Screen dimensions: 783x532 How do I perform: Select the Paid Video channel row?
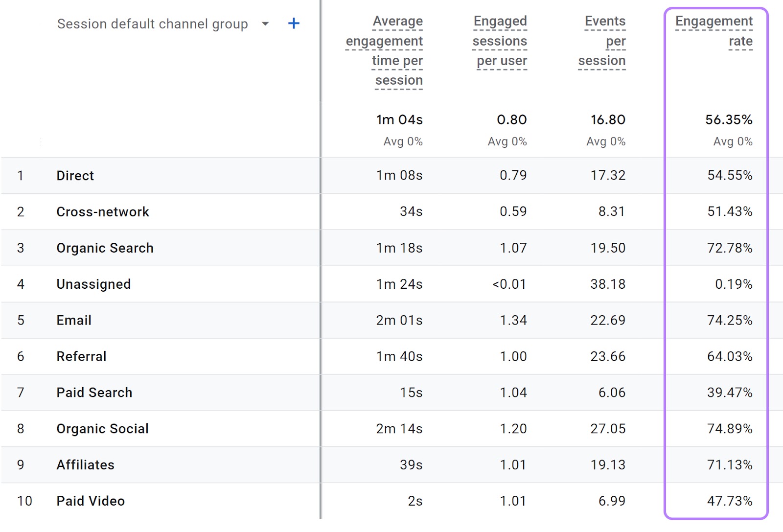click(x=90, y=501)
